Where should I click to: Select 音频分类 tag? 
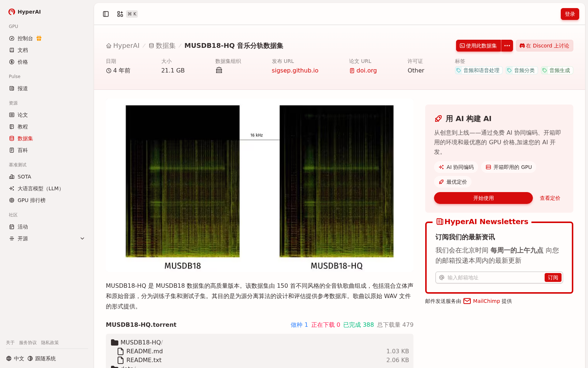[522, 70]
